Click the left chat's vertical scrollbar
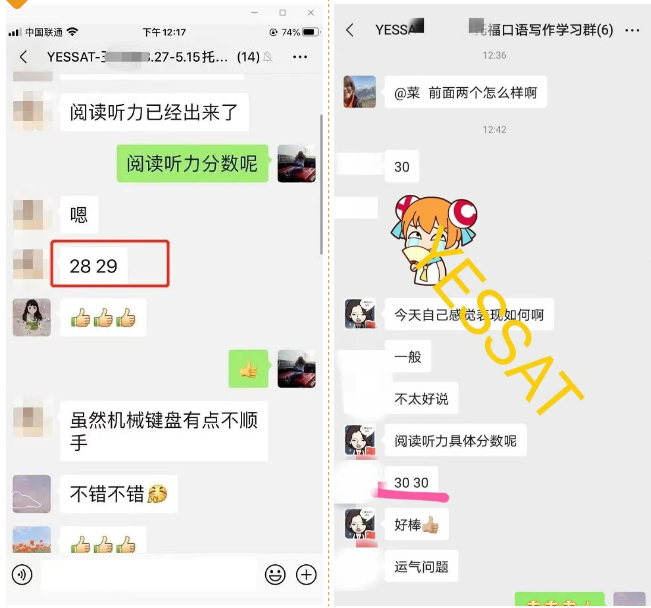 click(321, 184)
